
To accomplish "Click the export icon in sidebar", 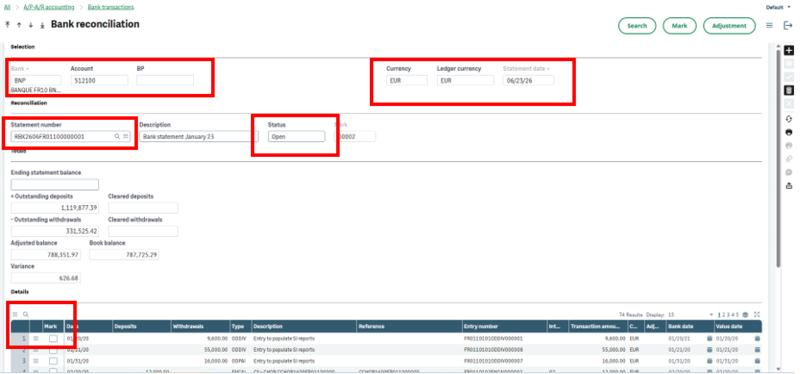I will [789, 185].
